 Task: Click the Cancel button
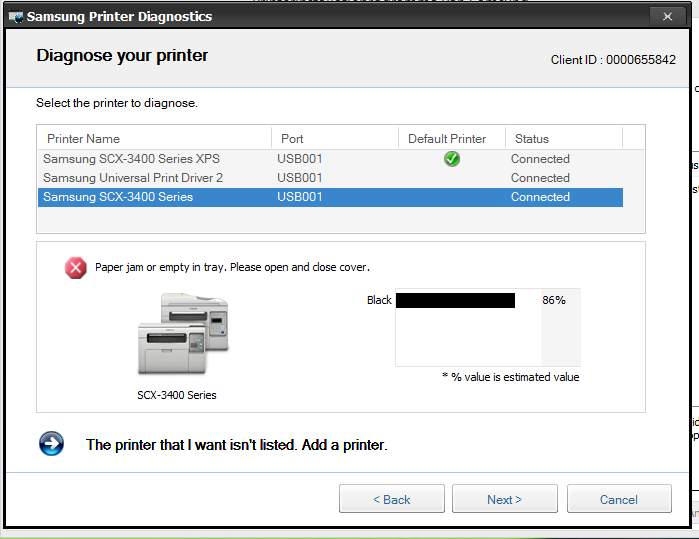coord(619,499)
